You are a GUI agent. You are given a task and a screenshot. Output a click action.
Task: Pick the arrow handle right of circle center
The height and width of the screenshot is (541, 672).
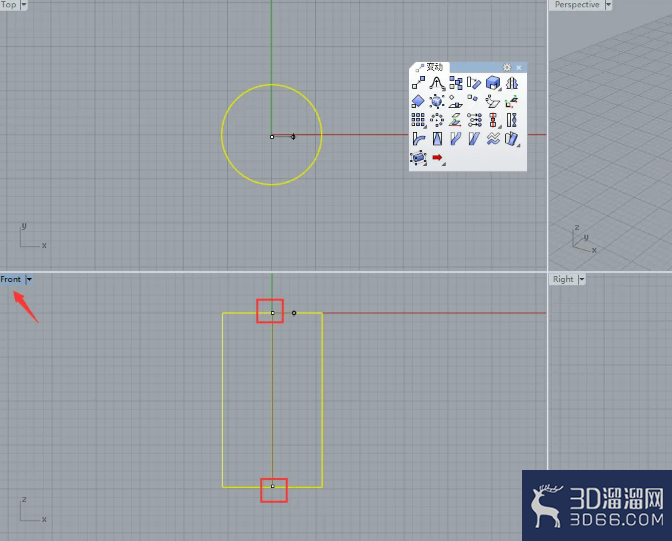point(293,137)
